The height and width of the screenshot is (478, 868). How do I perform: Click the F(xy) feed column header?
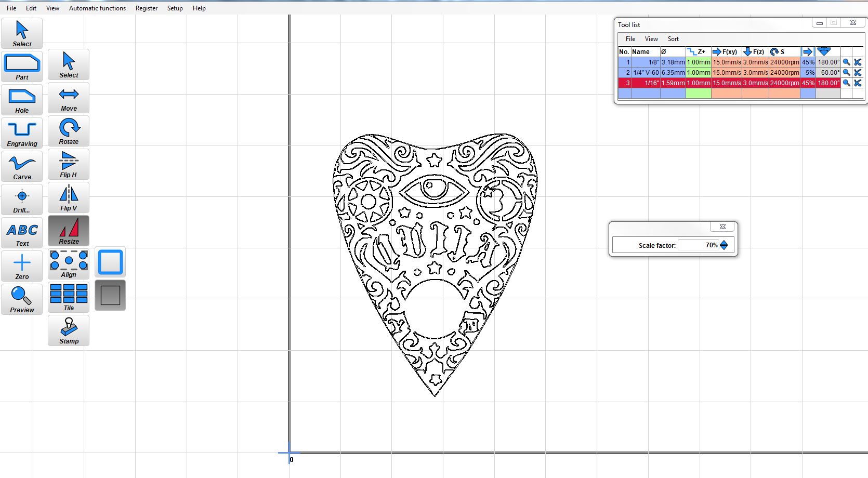coord(726,51)
